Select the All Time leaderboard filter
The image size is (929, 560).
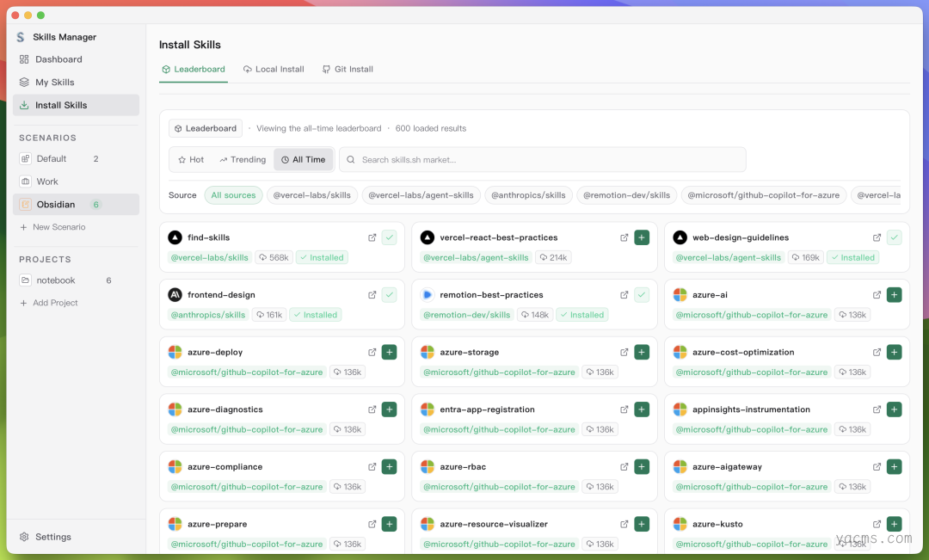coord(304,159)
